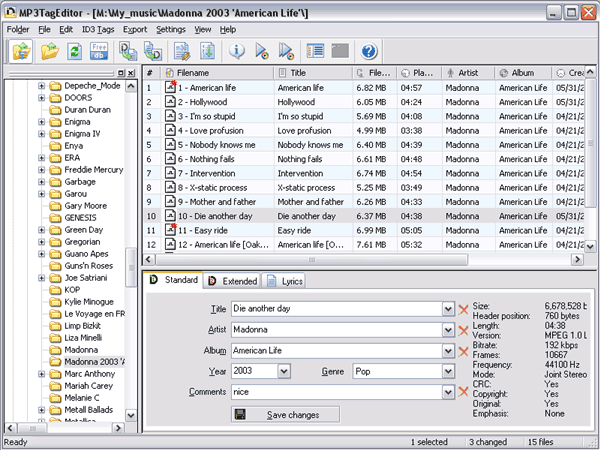Expand the Marc Anthony folder
The width and height of the screenshot is (600, 450).
coord(41,374)
